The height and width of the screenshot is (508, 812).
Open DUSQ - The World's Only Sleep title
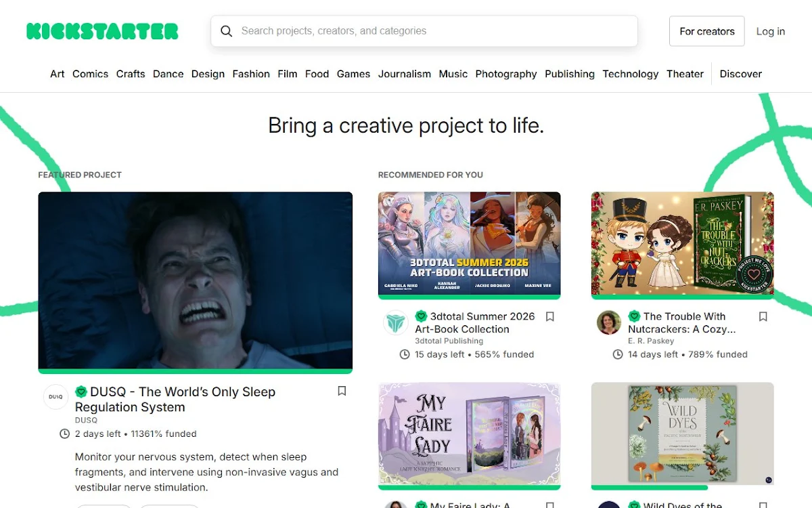point(175,399)
